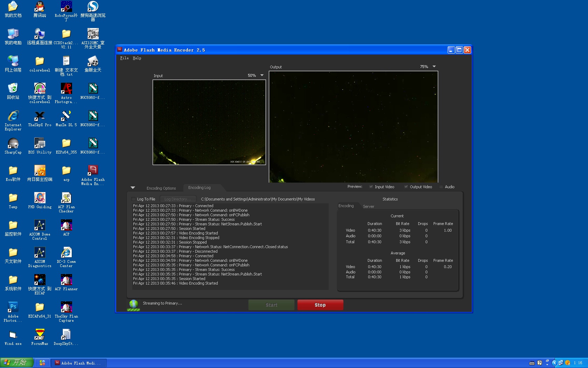This screenshot has height=368, width=588.
Task: Open CCDStack2 V2.11 folder icon
Action: pyautogui.click(x=66, y=39)
